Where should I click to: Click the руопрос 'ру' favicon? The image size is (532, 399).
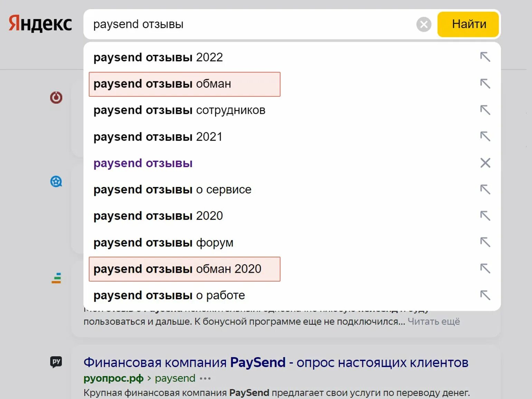tap(56, 362)
